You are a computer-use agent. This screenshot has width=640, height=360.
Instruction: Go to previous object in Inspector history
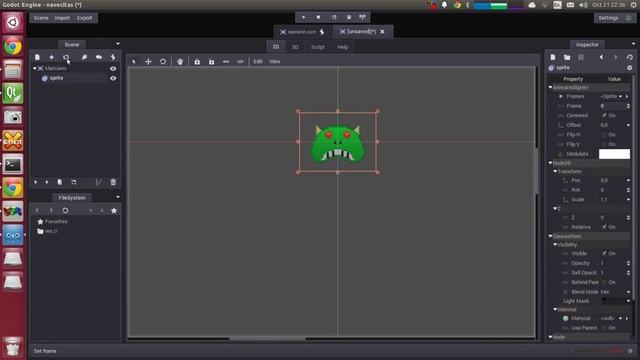click(x=601, y=57)
